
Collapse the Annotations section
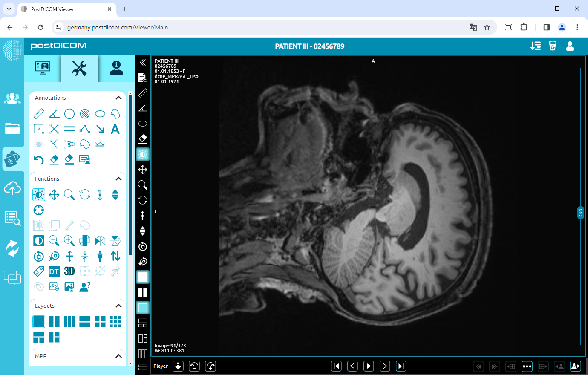[119, 98]
